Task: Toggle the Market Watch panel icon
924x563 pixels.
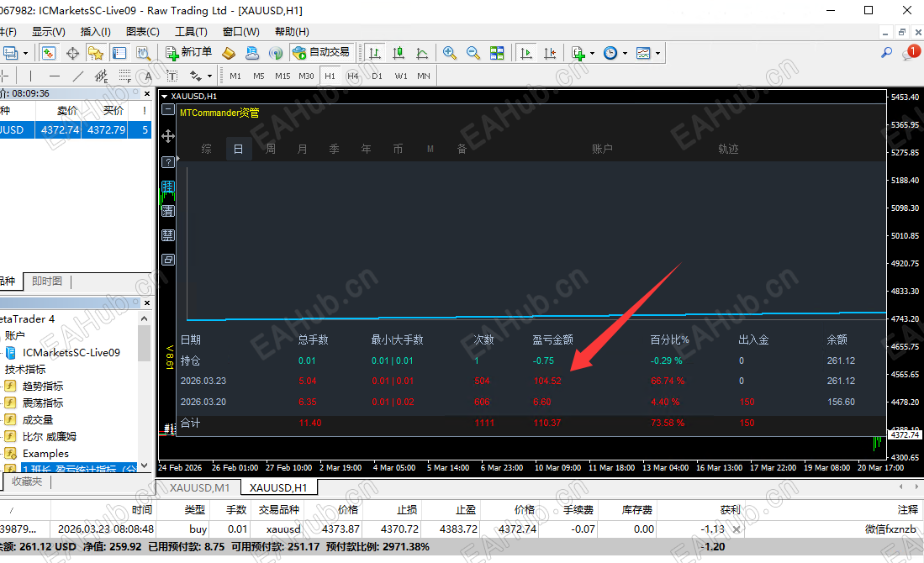Action: pos(48,53)
